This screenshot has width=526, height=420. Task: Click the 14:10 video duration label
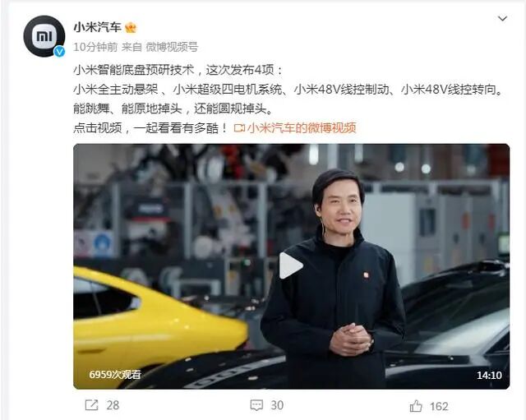(x=489, y=375)
